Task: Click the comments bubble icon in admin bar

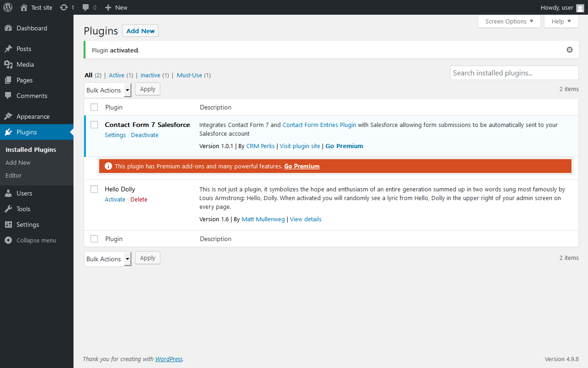Action: [x=86, y=7]
